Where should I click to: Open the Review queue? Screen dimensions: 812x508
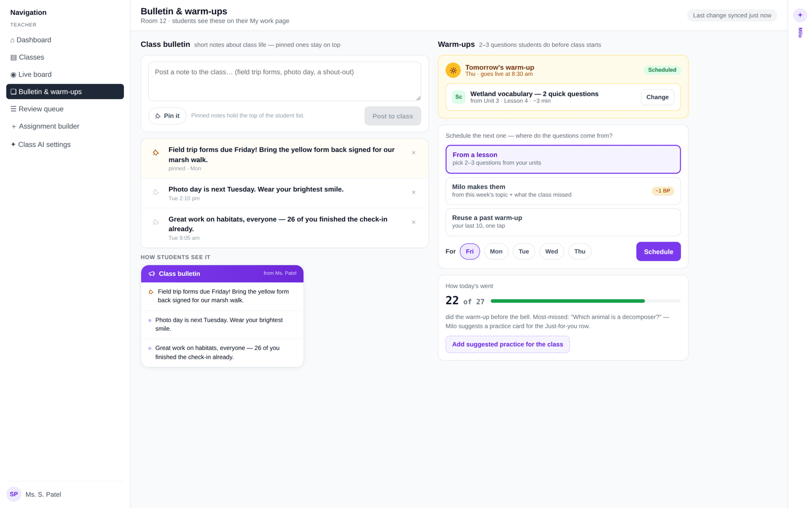tap(65, 109)
